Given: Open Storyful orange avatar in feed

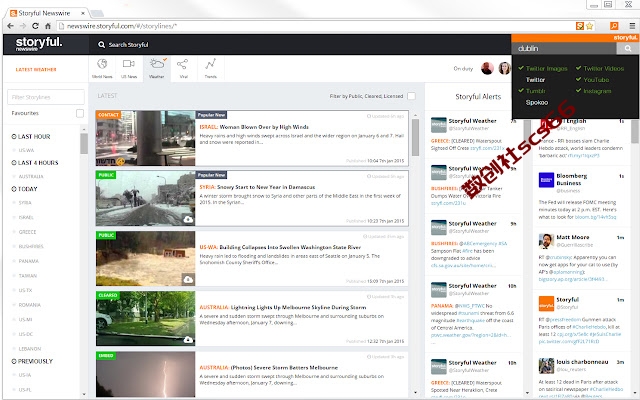Looking at the screenshot, I should click(x=546, y=304).
